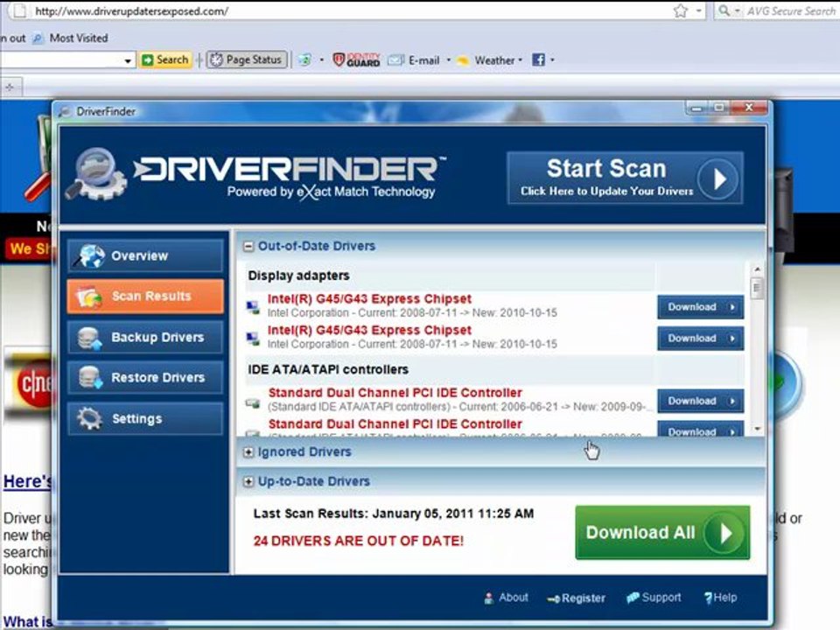Viewport: 840px width, 630px height.
Task: Open the Help link
Action: pos(724,598)
